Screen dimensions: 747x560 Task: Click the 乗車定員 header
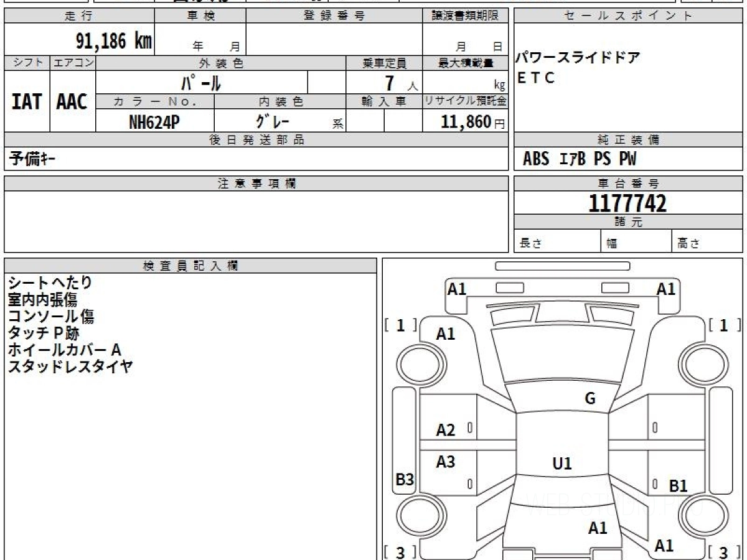384,63
